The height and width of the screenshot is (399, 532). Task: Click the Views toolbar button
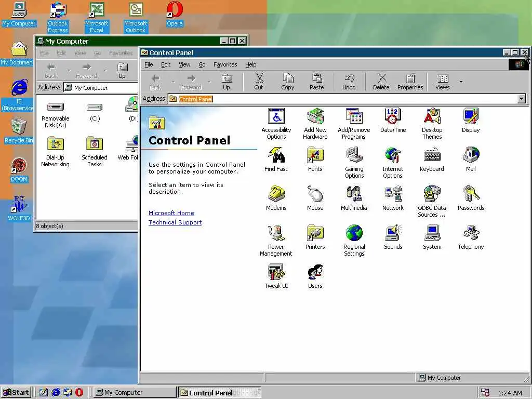pos(443,82)
